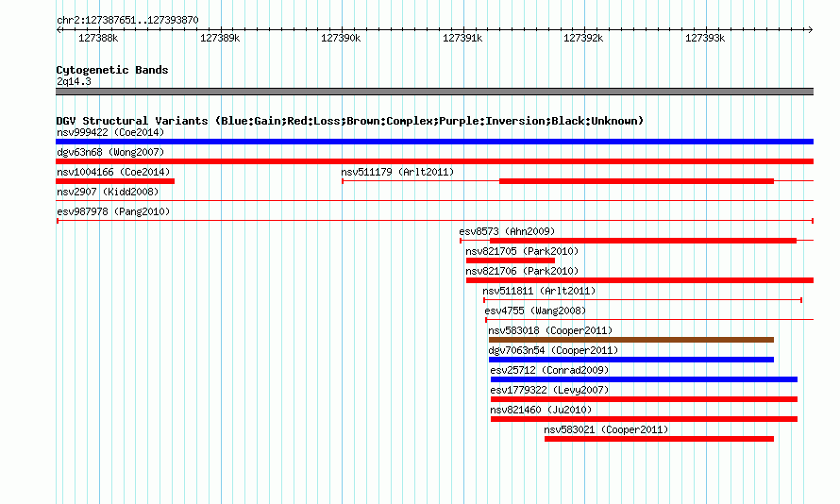This screenshot has width=840, height=504.
Task: Click the right arrowhead of the ruler
Action: click(x=811, y=29)
